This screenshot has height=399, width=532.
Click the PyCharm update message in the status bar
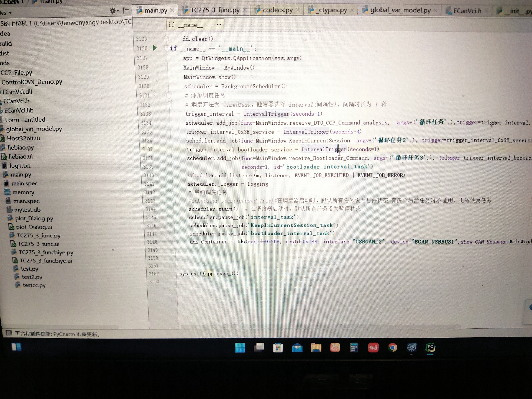coord(57,334)
